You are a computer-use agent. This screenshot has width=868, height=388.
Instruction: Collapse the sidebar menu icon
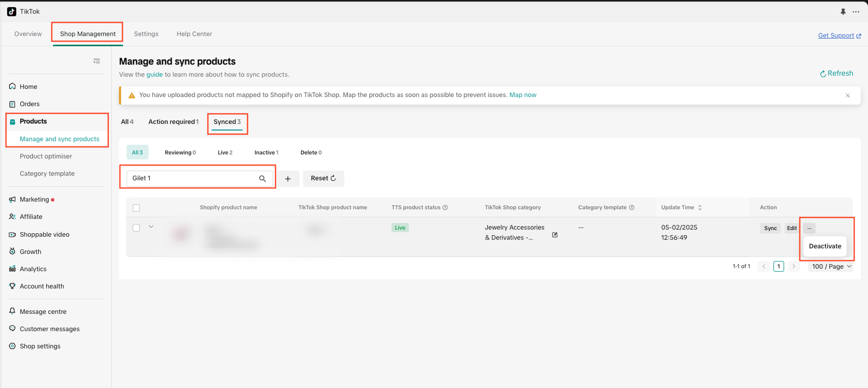pyautogui.click(x=97, y=61)
